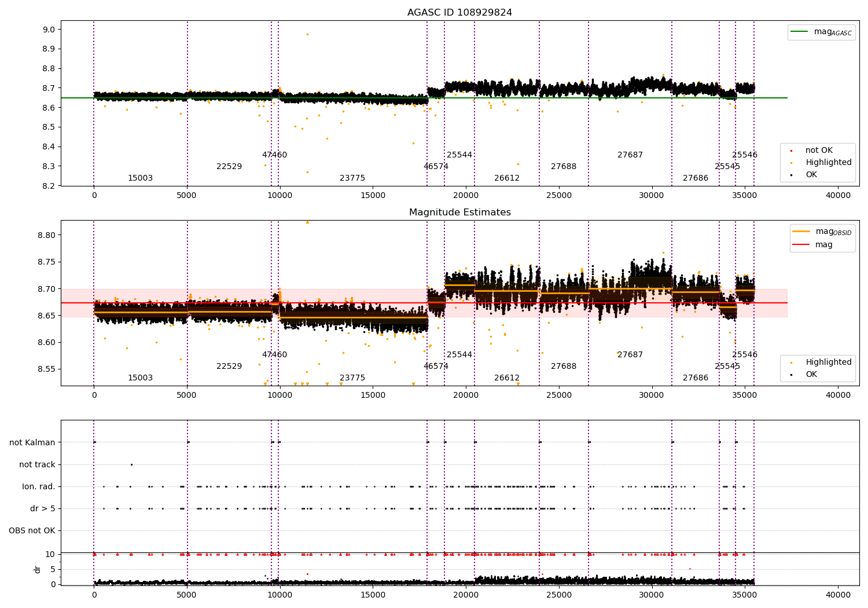Click the 5 tick on the dr axis

tap(53, 570)
